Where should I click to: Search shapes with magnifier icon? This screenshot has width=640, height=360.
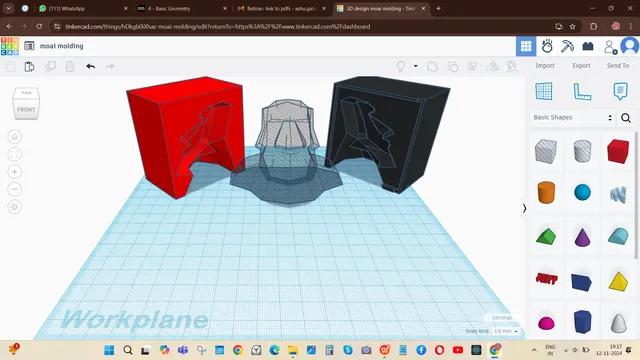626,118
